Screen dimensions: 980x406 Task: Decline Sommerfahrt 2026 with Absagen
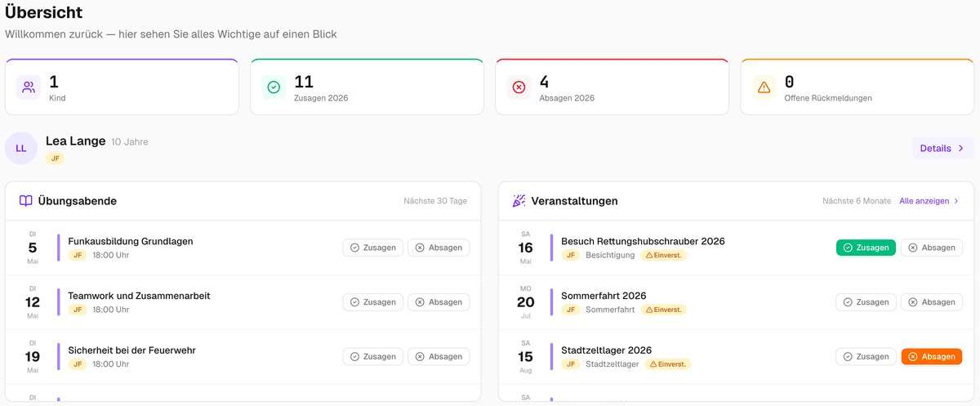click(932, 302)
